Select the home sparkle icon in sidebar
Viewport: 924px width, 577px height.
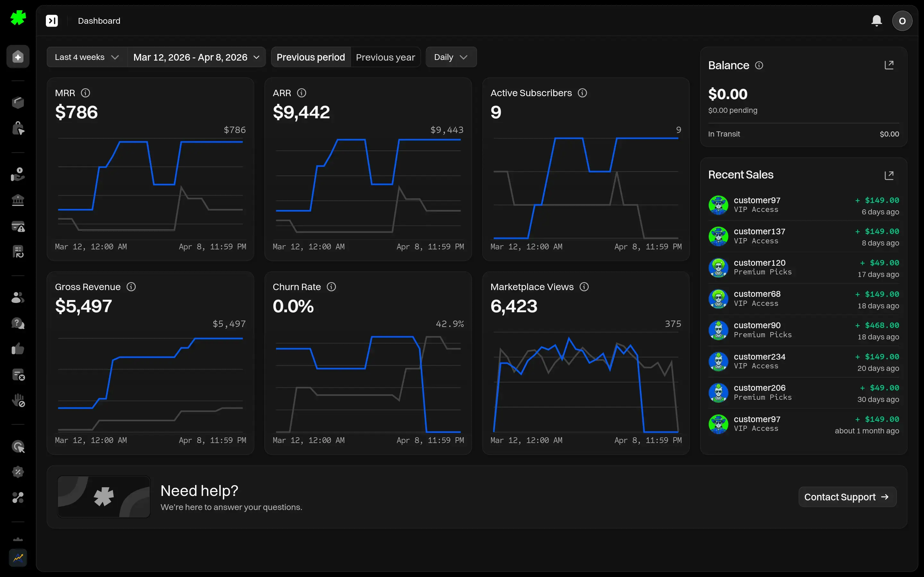[x=18, y=56]
